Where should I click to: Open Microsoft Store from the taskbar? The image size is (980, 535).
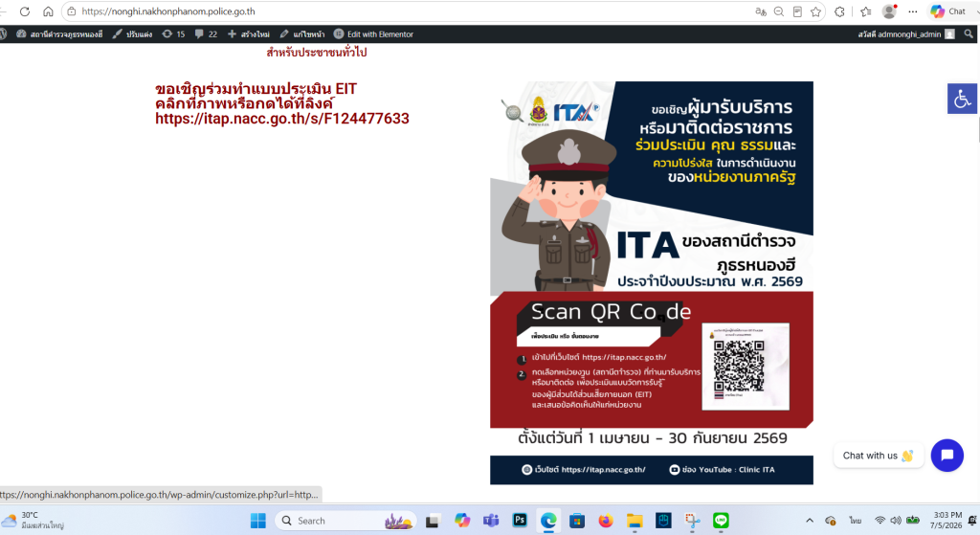[577, 520]
